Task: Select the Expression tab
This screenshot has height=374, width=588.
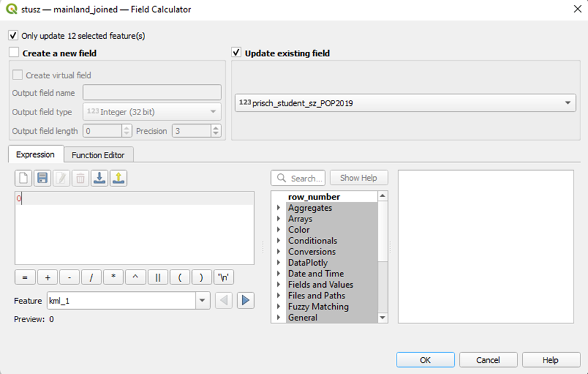Action: click(x=35, y=154)
